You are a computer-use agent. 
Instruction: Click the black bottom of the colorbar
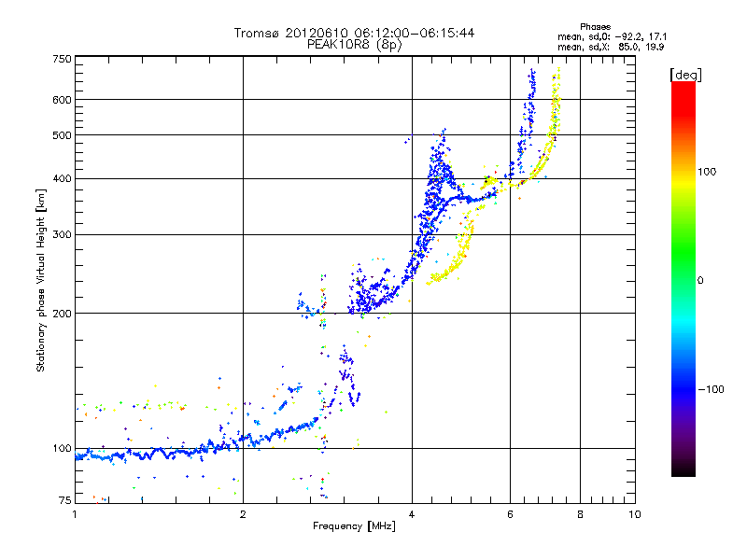pos(684,469)
